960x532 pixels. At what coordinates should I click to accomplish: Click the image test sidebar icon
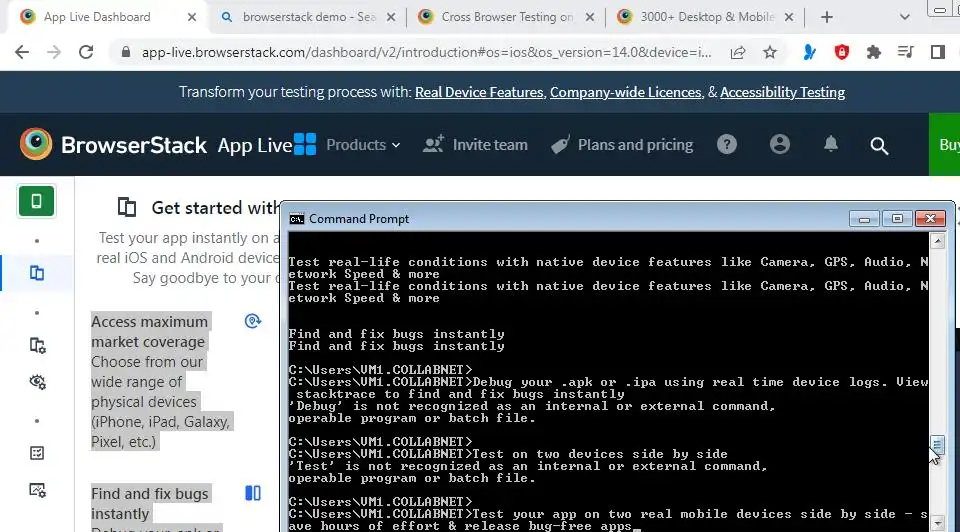(x=37, y=490)
